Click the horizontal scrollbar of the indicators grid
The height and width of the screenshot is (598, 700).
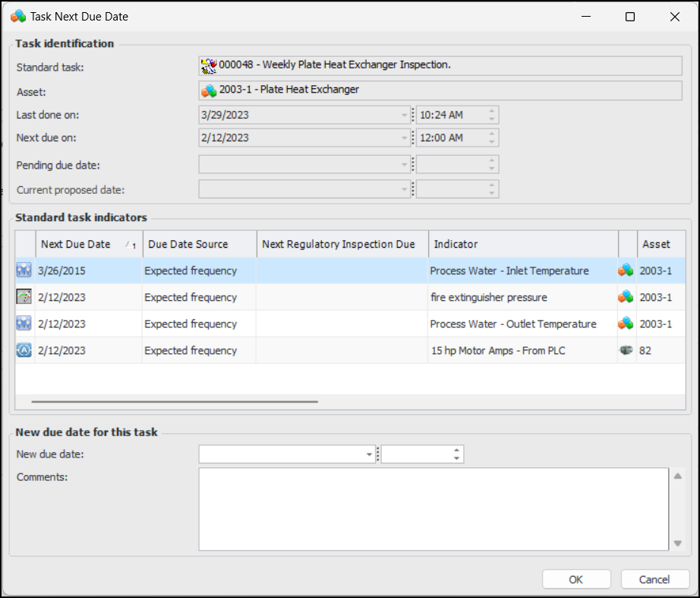point(175,401)
